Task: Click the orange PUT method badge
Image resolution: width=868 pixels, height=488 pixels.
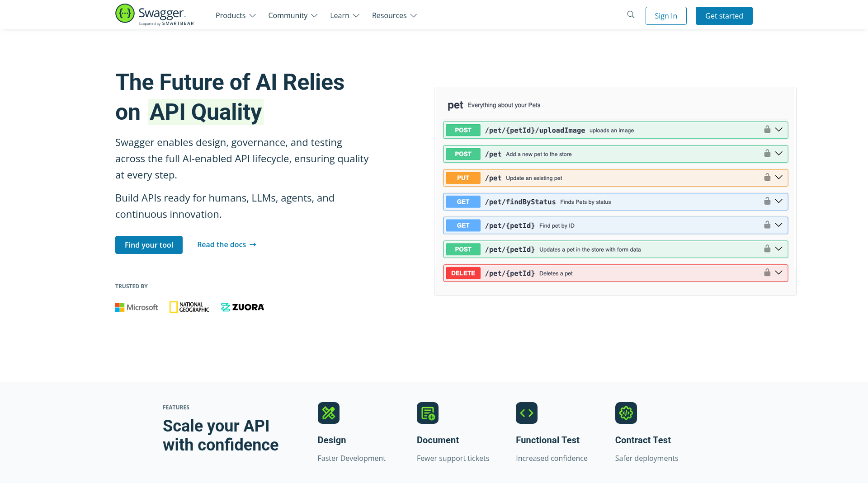Action: click(x=463, y=178)
